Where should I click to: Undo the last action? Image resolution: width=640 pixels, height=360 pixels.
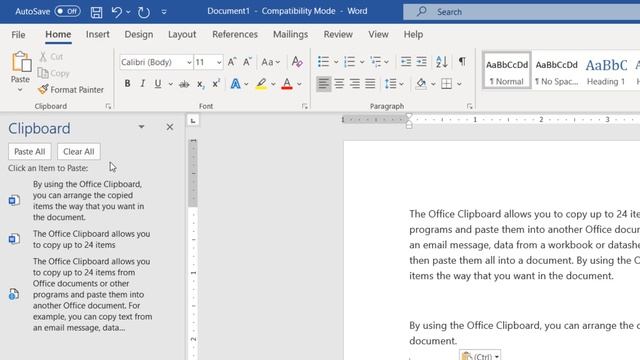pyautogui.click(x=117, y=12)
